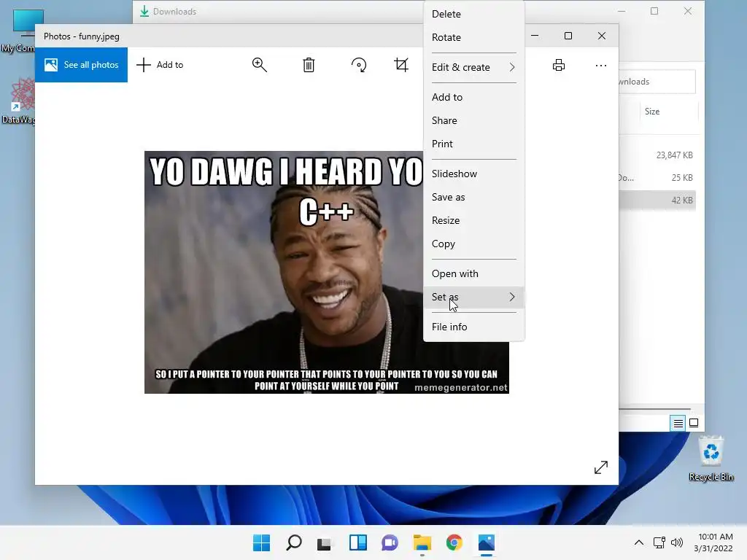This screenshot has width=747, height=560.
Task: Open Widgets from the taskbar
Action: (x=357, y=542)
